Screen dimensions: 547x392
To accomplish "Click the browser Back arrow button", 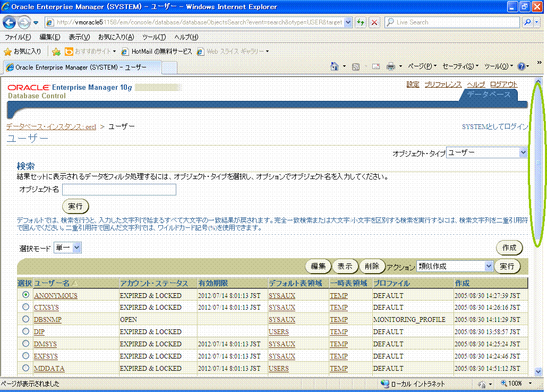I will coord(9,22).
